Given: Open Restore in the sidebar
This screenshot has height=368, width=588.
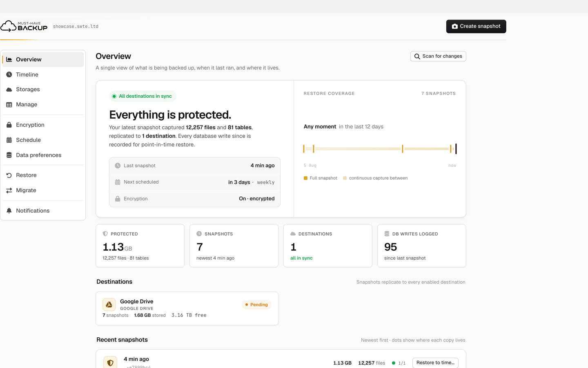Looking at the screenshot, I should [43, 175].
